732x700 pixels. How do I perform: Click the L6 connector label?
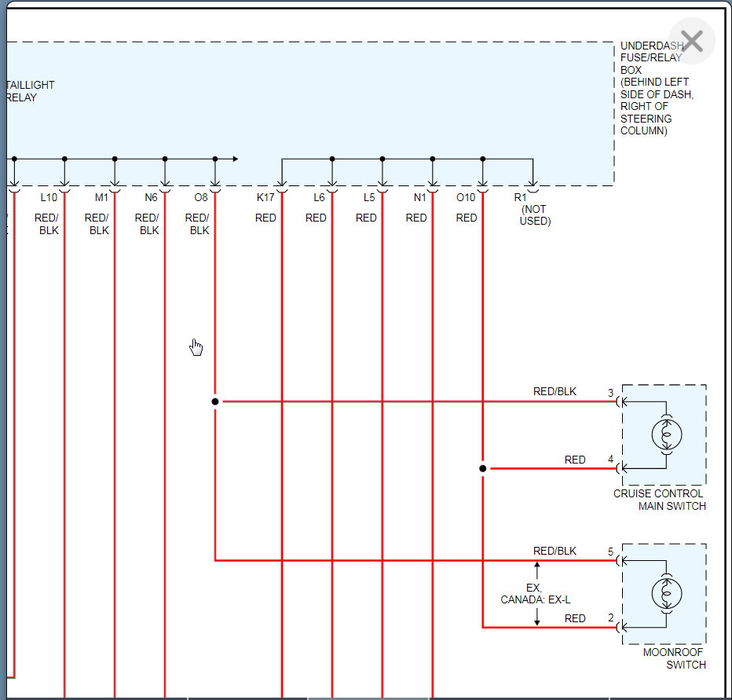coord(319,197)
